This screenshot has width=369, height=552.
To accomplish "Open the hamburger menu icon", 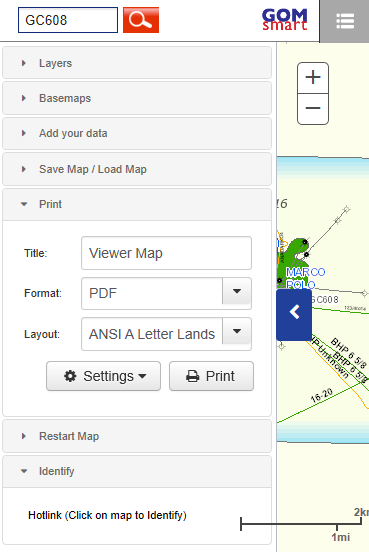I will 345,21.
